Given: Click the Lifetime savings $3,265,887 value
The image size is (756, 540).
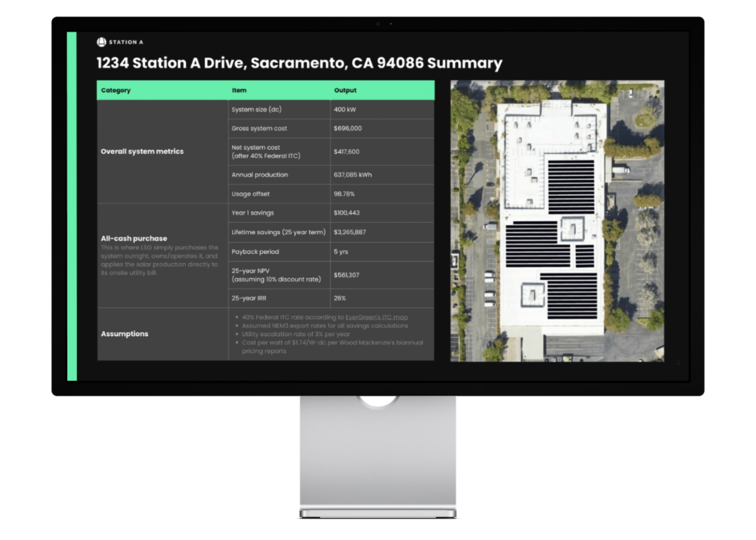Looking at the screenshot, I should (349, 232).
